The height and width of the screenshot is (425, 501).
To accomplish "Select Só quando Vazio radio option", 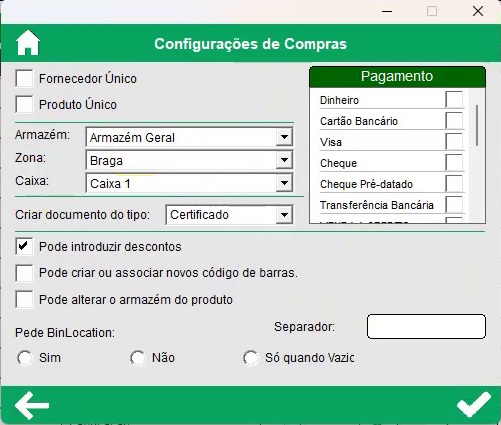I will click(251, 358).
